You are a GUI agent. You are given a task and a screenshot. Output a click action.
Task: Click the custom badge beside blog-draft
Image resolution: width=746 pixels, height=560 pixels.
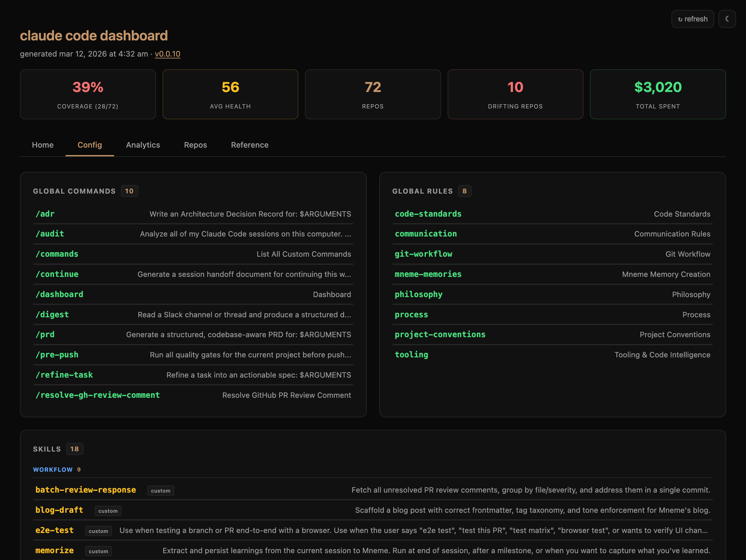108,511
